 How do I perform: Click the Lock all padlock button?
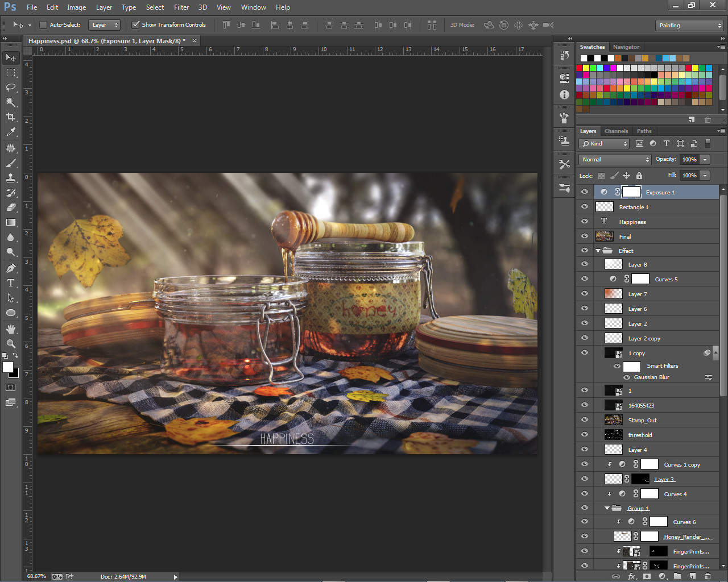click(x=639, y=176)
